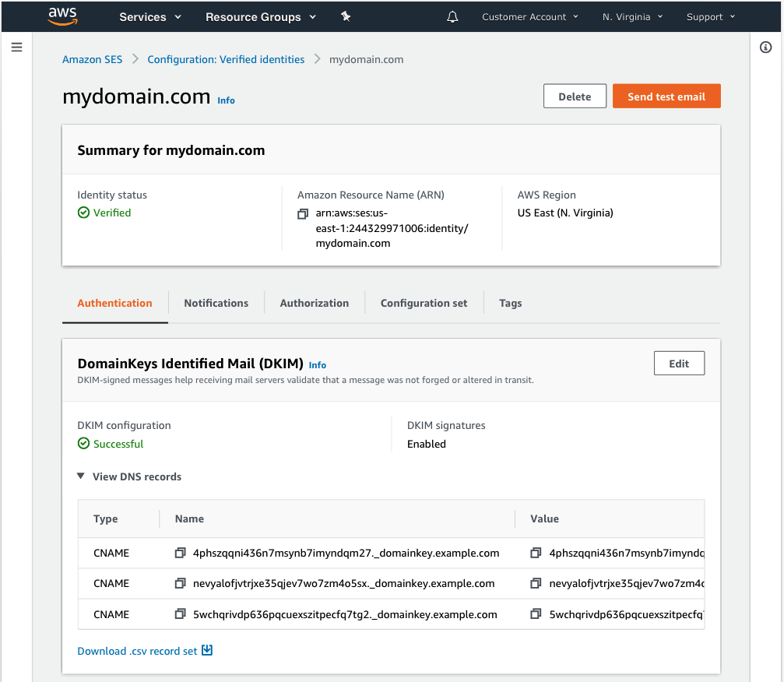
Task: Open the Info link next to DKIM heading
Action: pos(318,365)
